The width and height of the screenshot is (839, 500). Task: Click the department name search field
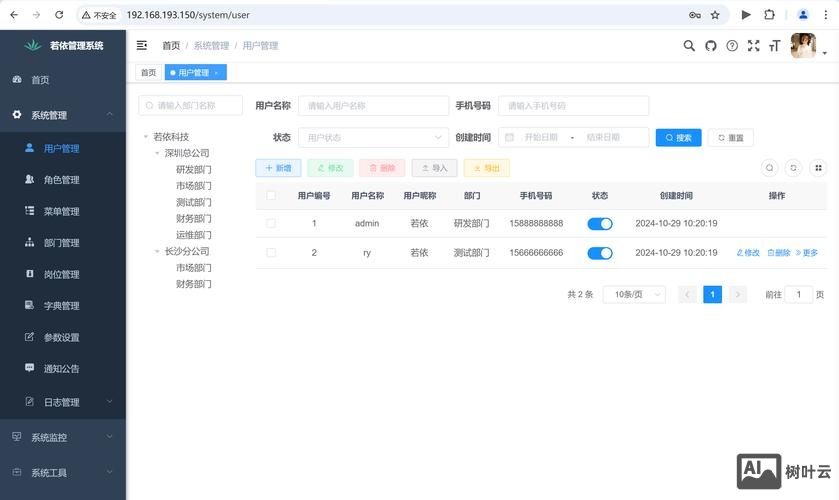pyautogui.click(x=190, y=105)
